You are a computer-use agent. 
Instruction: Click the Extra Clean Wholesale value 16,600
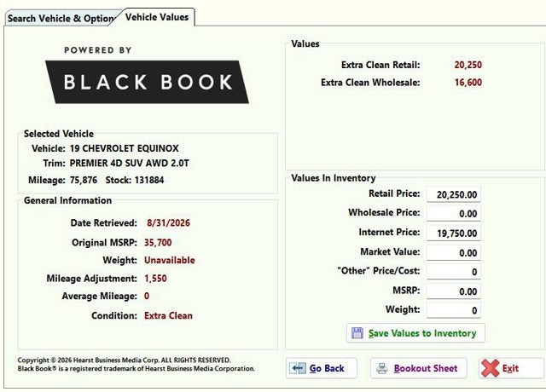click(x=468, y=83)
